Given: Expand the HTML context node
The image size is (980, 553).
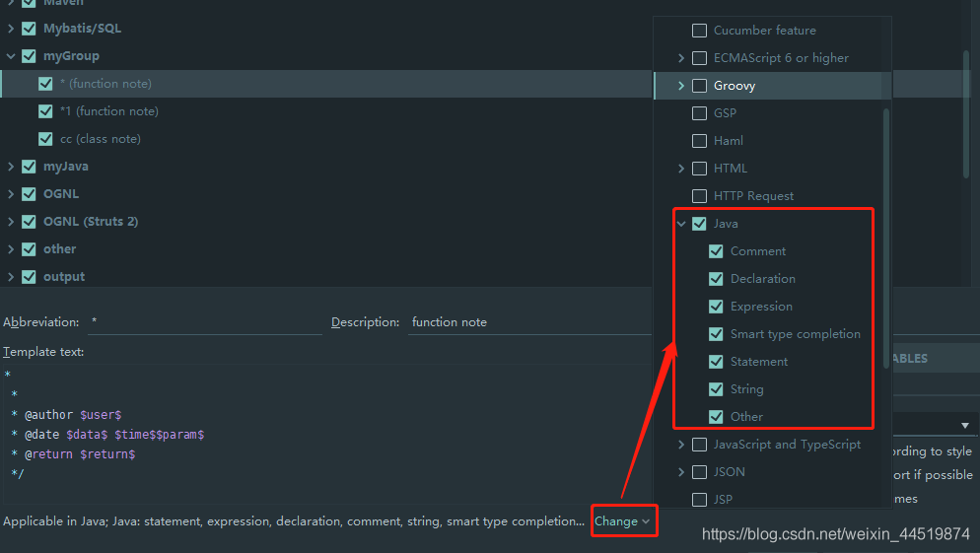Looking at the screenshot, I should [681, 169].
